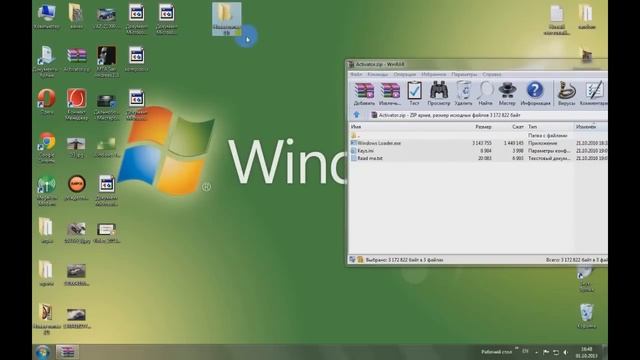Open the Операции menu in WinRAR

coord(404,74)
